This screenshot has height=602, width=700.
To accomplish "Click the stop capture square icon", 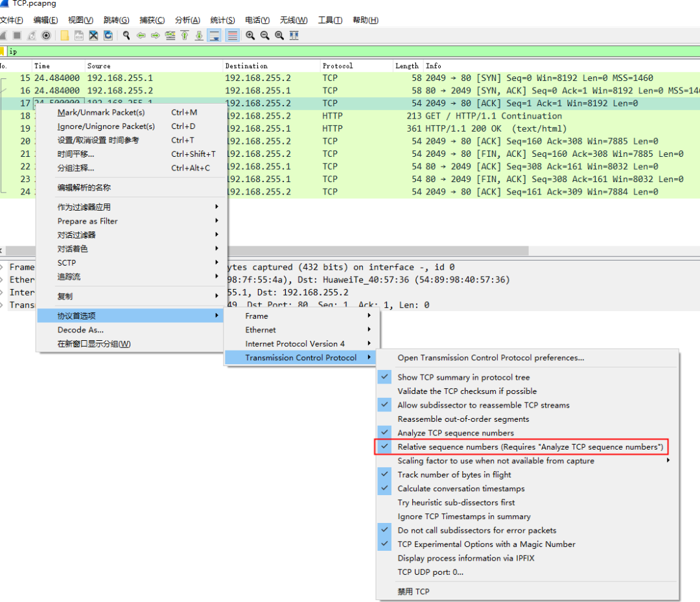I will tap(17, 35).
